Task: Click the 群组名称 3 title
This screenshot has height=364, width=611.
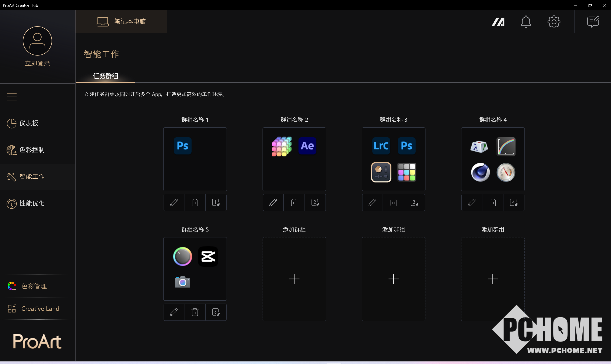Action: [394, 120]
